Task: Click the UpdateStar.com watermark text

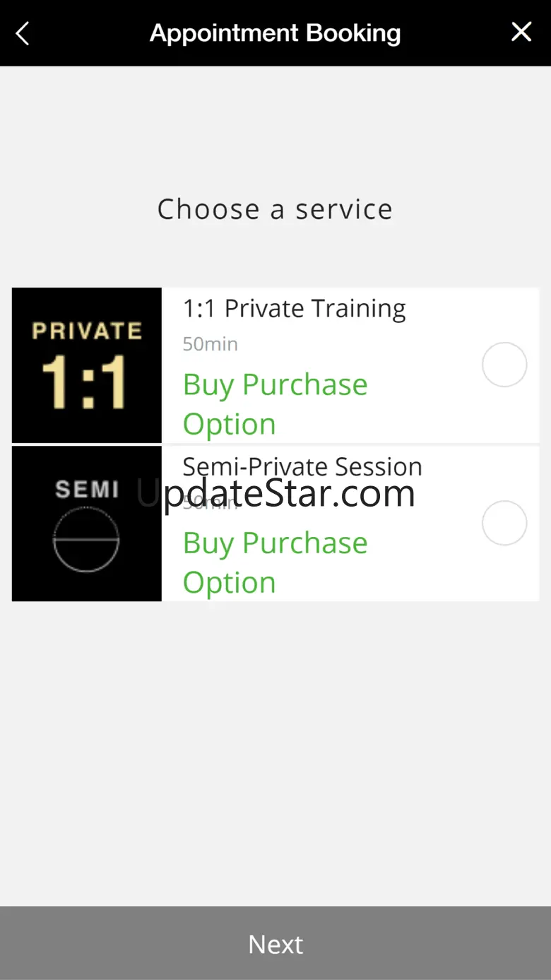Action: coord(275,493)
